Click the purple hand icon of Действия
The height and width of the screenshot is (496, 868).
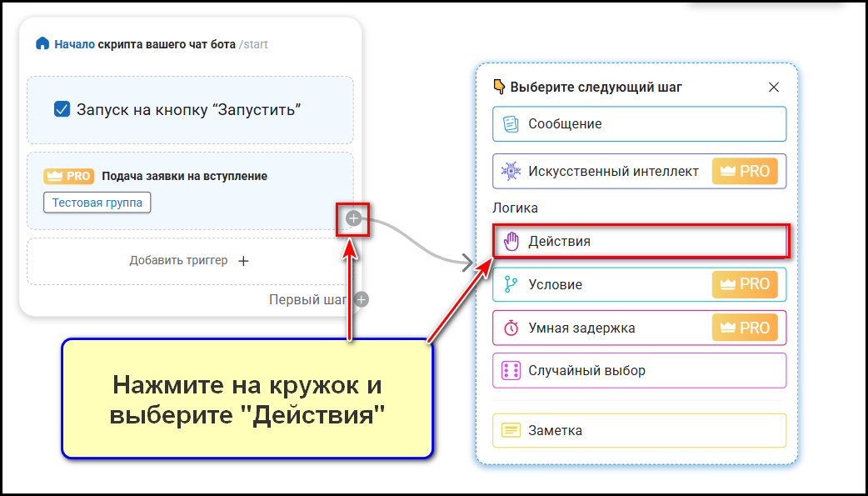point(511,242)
